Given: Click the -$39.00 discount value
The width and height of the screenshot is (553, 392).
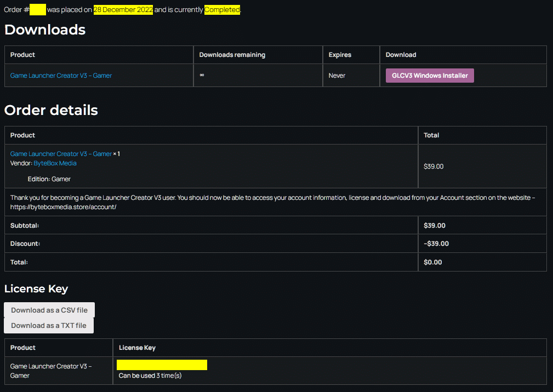Looking at the screenshot, I should pos(436,244).
